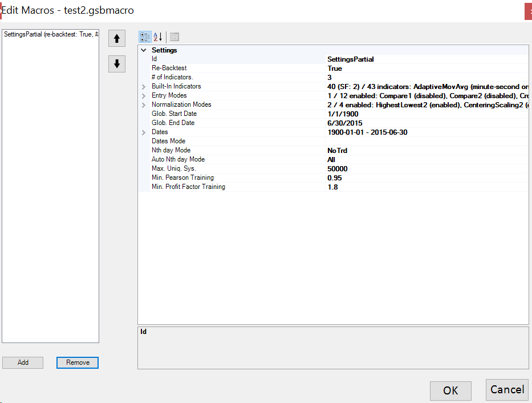Expand the Dates property
The width and height of the screenshot is (532, 403).
point(144,132)
